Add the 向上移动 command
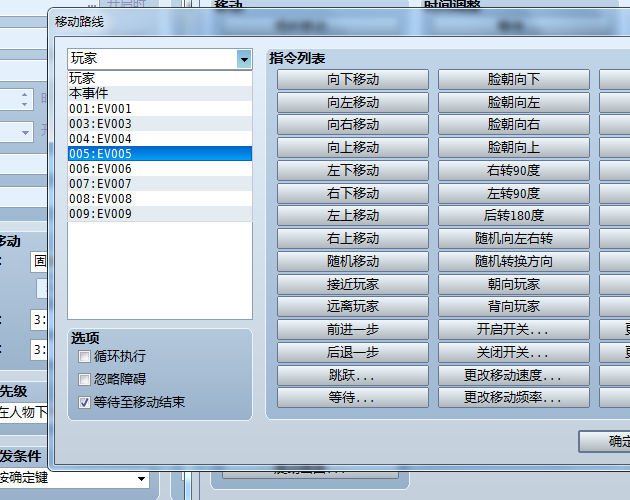Image resolution: width=630 pixels, height=500 pixels. point(353,148)
